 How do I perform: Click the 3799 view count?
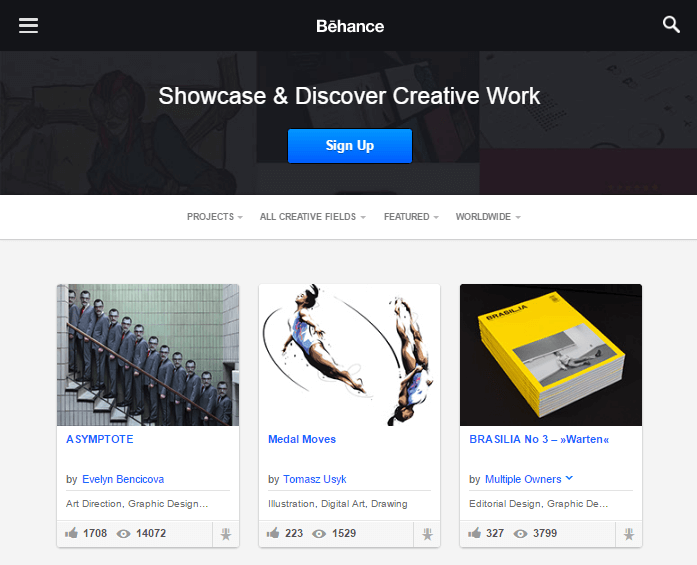tap(545, 533)
